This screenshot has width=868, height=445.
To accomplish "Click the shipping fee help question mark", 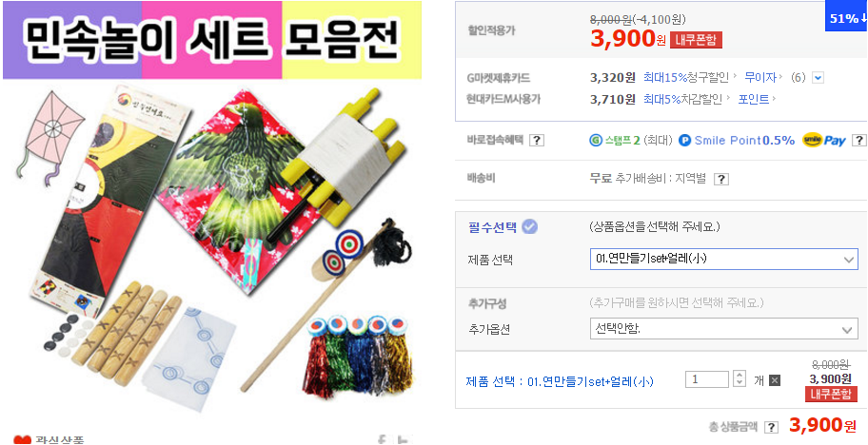I will (720, 179).
